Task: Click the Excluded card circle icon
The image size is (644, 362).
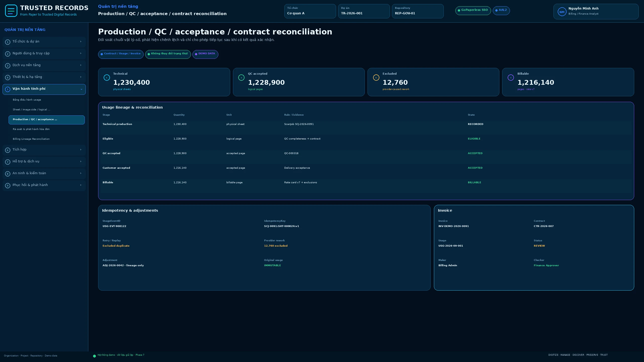Action: [376, 77]
